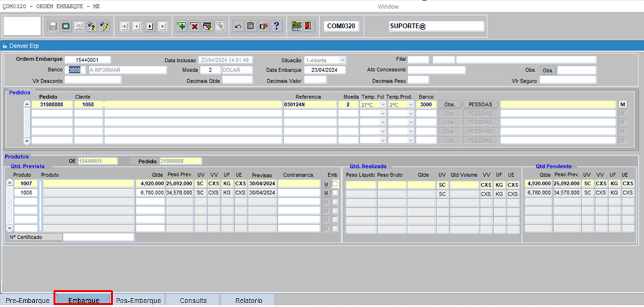Image resolution: width=644 pixels, height=307 pixels.
Task: Click Produtos list scroll down arrow
Action: point(10,228)
